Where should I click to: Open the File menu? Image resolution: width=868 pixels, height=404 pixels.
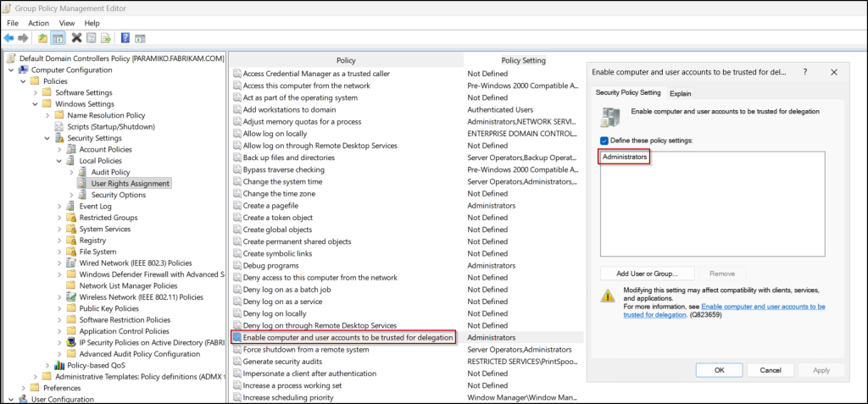click(13, 23)
